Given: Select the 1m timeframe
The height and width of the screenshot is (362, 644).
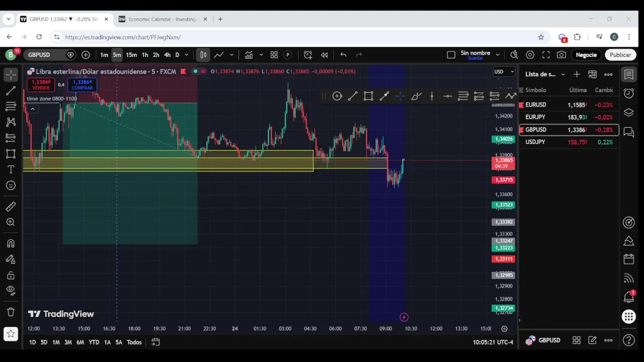Looking at the screenshot, I should coord(104,55).
